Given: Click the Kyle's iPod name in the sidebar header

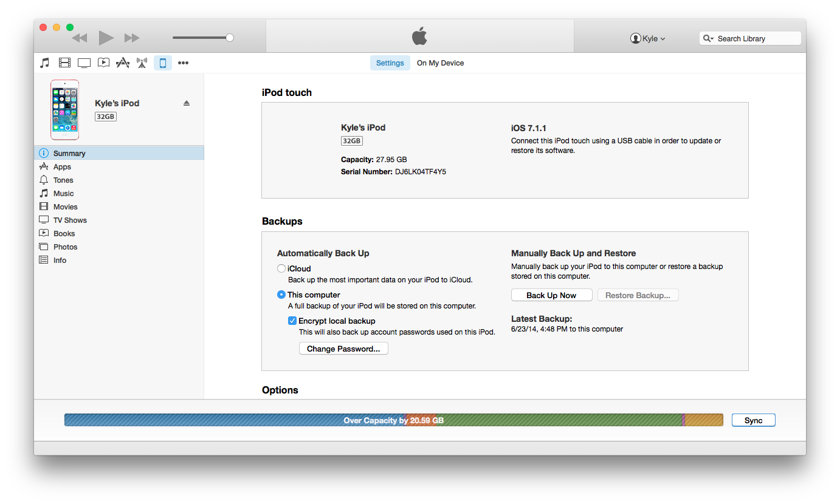Looking at the screenshot, I should point(117,103).
